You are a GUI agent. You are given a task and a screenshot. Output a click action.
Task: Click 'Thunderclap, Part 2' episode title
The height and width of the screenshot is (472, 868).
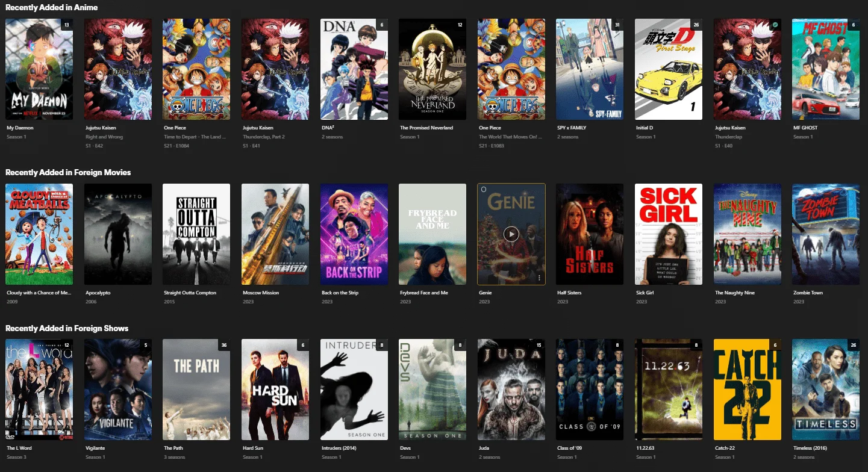tap(264, 137)
